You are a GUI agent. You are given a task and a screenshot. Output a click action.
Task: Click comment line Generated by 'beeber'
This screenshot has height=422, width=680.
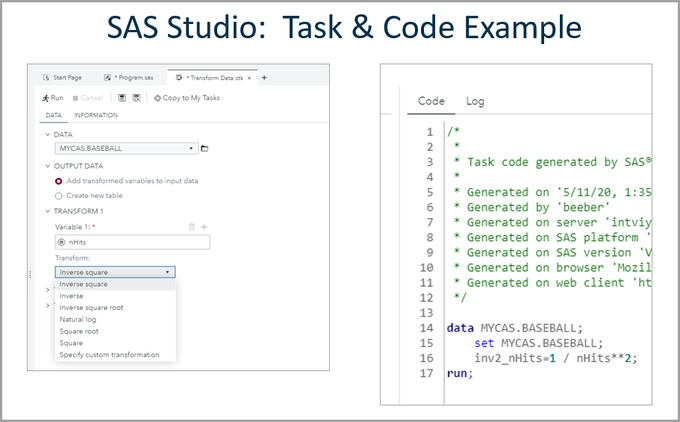point(532,208)
